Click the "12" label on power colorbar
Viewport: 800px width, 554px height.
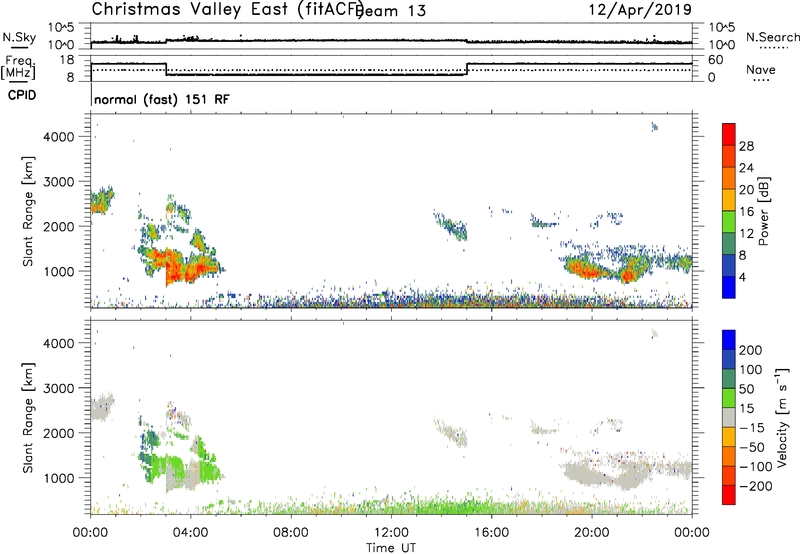point(746,234)
